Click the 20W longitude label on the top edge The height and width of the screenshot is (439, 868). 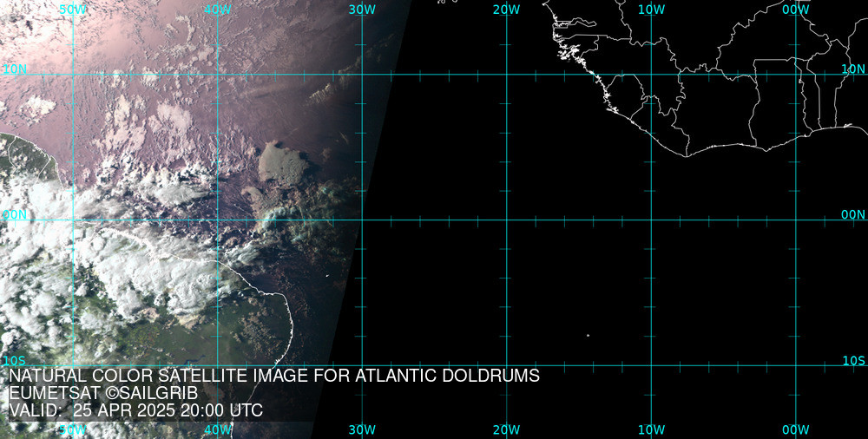click(x=507, y=10)
